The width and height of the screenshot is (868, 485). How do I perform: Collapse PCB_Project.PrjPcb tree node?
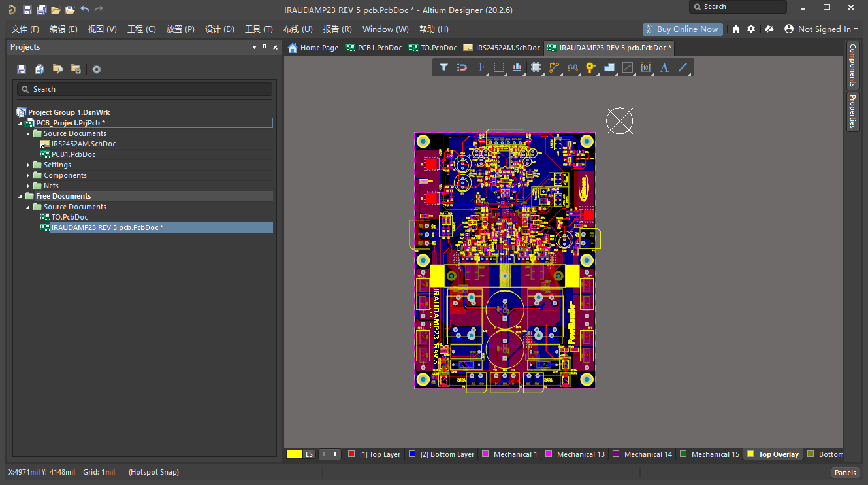(20, 123)
